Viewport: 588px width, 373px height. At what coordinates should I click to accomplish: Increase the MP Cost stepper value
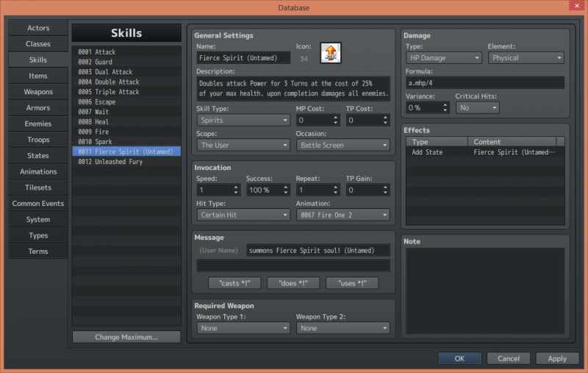click(x=335, y=118)
